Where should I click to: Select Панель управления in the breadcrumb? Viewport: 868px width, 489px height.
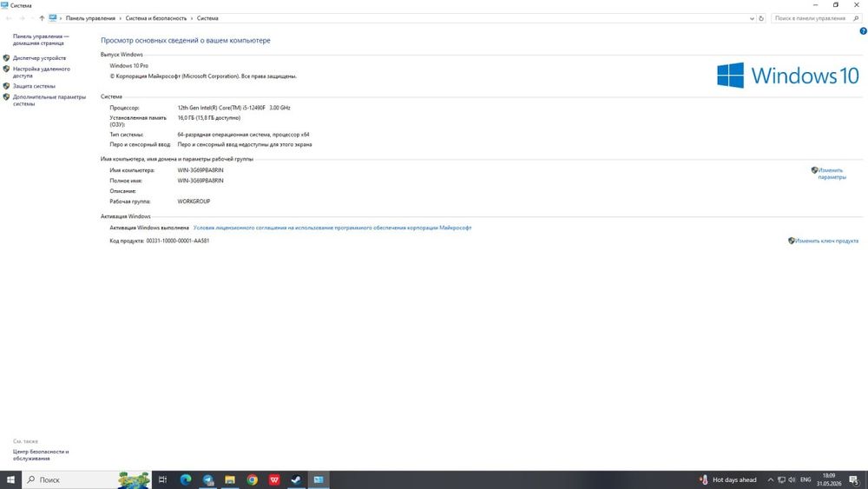90,18
